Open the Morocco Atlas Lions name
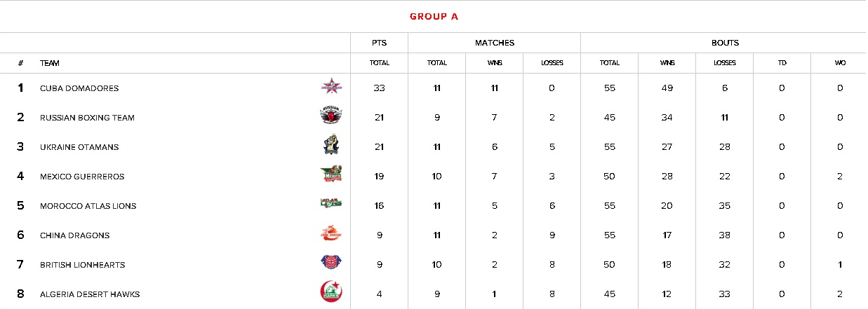The height and width of the screenshot is (309, 868). (88, 206)
